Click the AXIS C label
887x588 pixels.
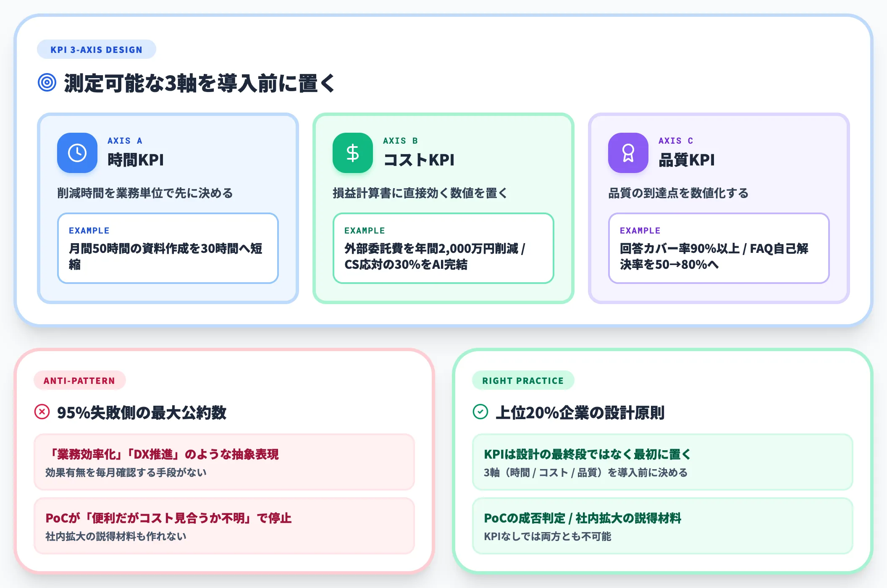click(x=676, y=141)
